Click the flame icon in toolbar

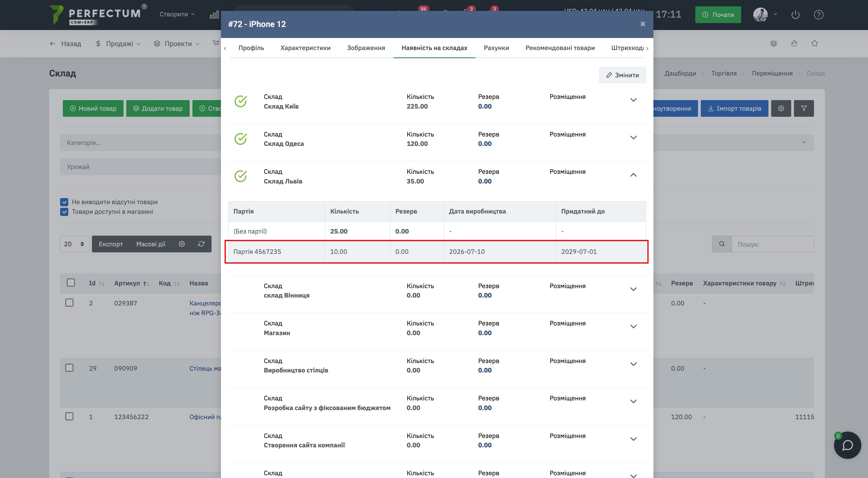click(x=794, y=43)
